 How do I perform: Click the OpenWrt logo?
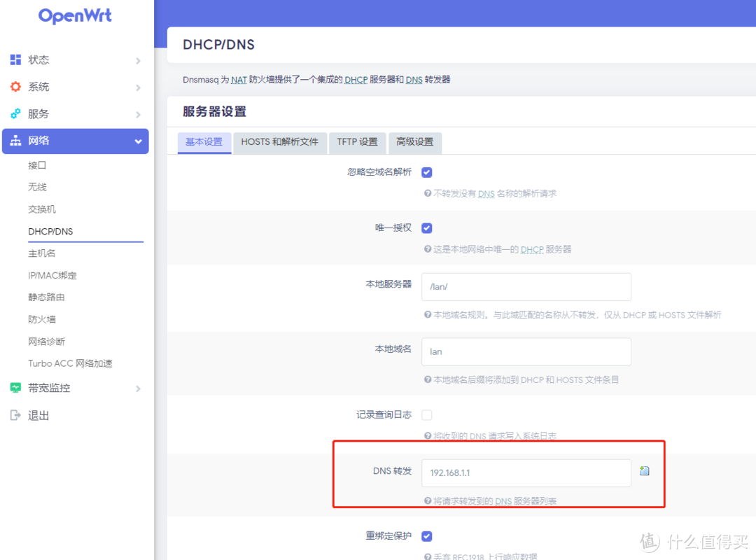74,15
